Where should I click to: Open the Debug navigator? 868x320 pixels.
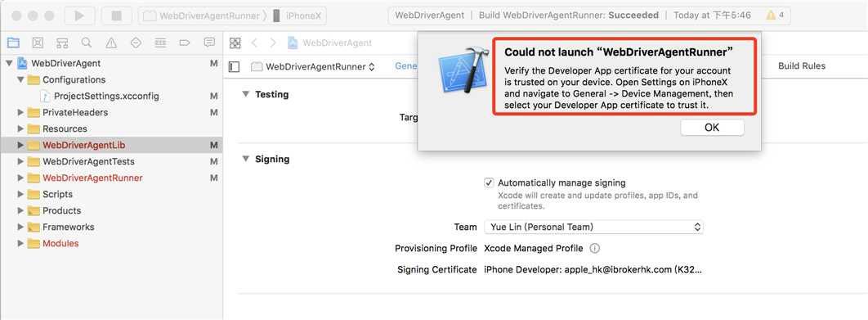tap(160, 43)
